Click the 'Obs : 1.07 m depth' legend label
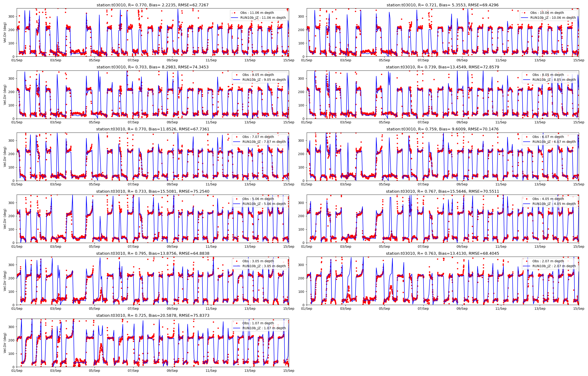This screenshot has height=376, width=588. [258, 323]
